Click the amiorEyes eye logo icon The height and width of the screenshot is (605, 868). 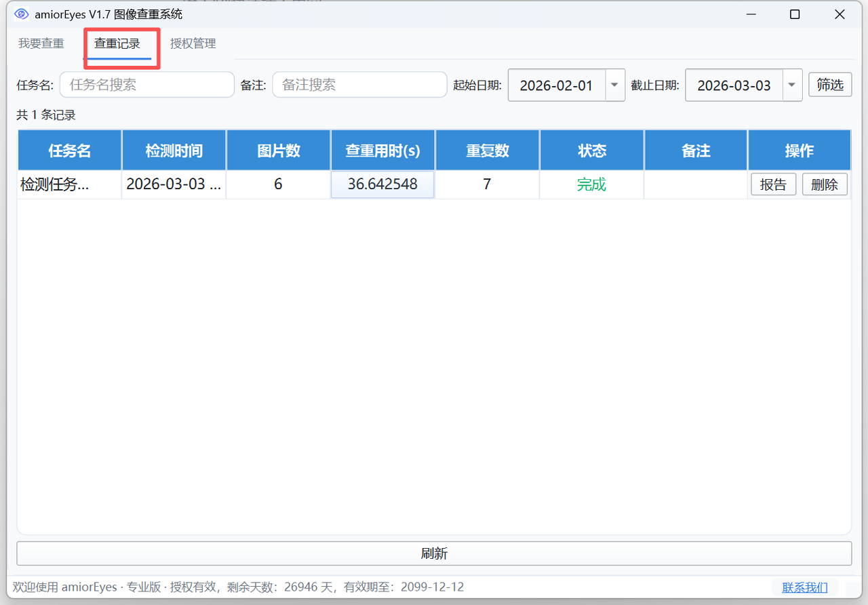pos(19,14)
